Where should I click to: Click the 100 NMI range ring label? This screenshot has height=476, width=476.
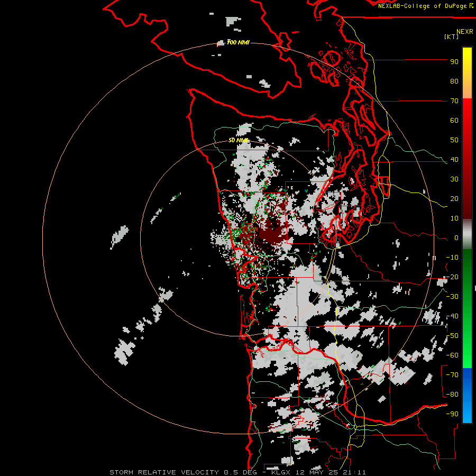pos(239,42)
